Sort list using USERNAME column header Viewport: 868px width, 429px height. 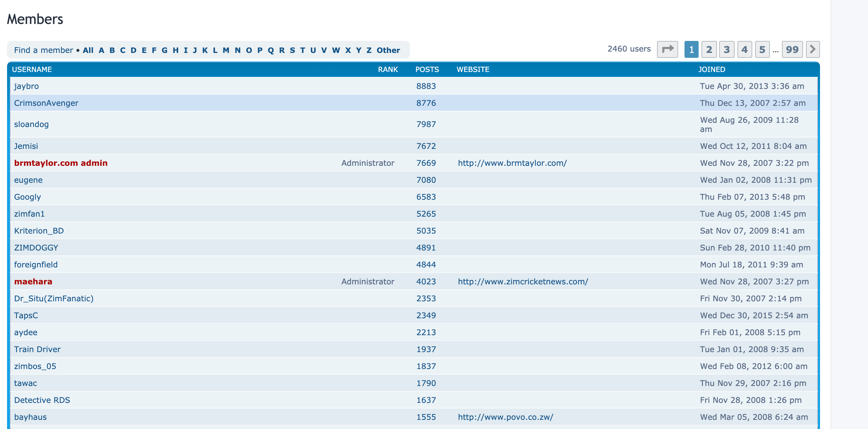pos(32,69)
